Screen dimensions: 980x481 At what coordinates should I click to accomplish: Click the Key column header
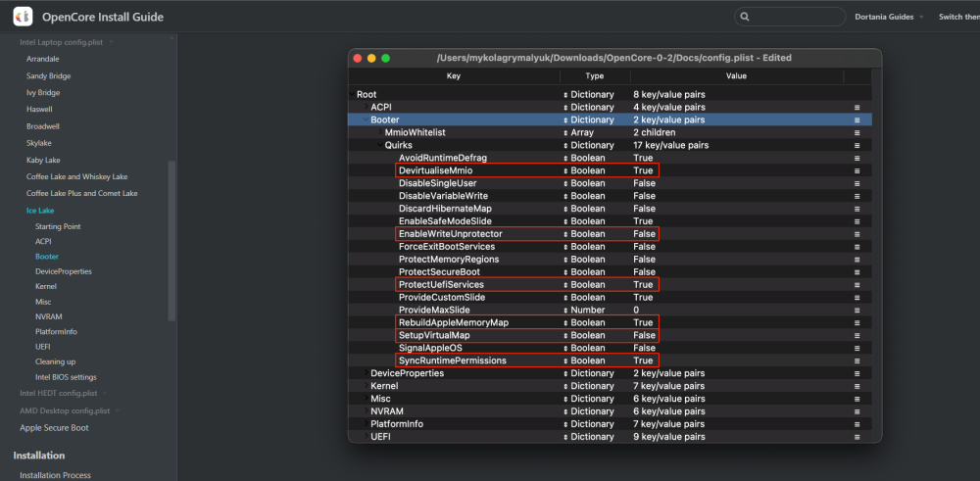(x=454, y=76)
